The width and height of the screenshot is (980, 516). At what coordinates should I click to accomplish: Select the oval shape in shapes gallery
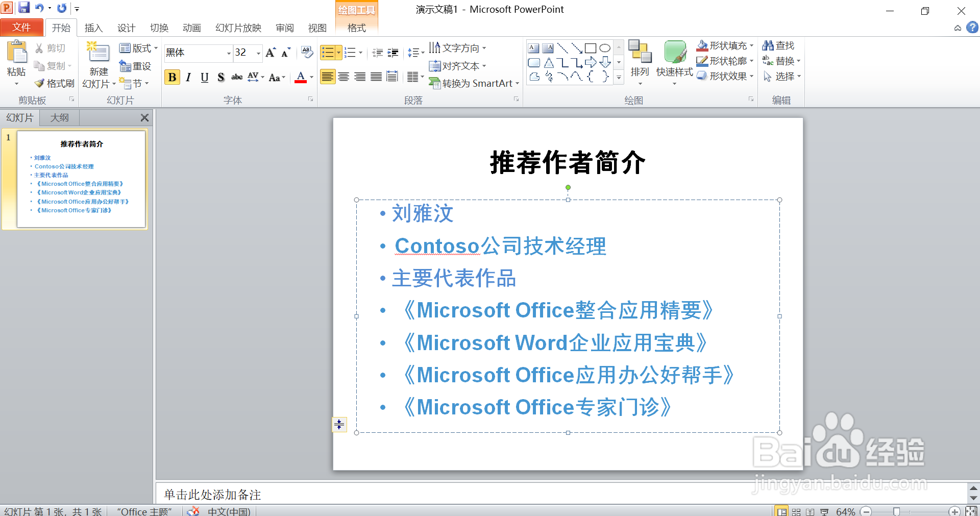tap(605, 48)
